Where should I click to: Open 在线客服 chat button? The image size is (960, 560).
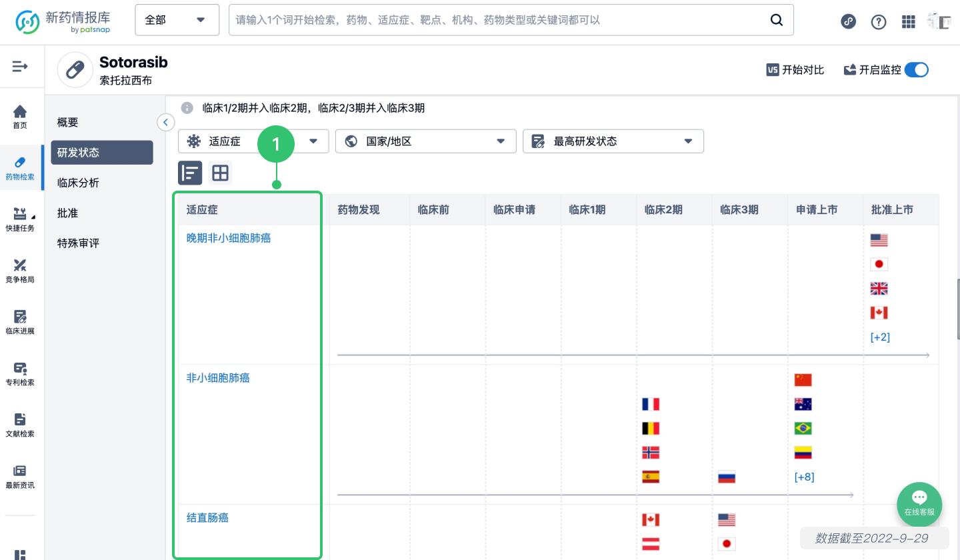click(919, 505)
